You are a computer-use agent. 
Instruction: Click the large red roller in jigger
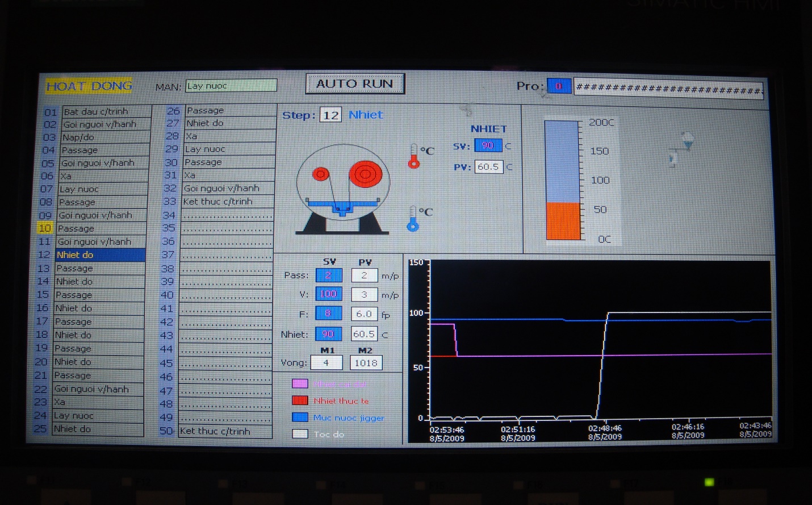click(x=365, y=174)
